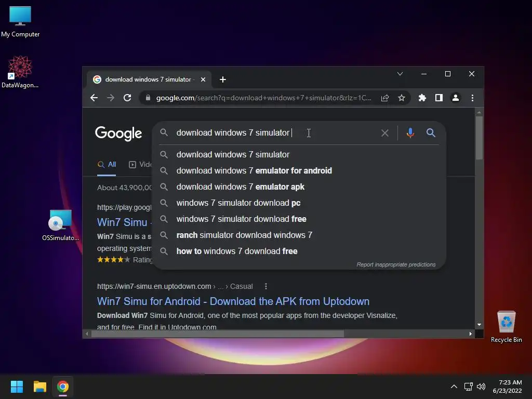Click the taskbar clock showing 7:23 AM

tap(507, 387)
